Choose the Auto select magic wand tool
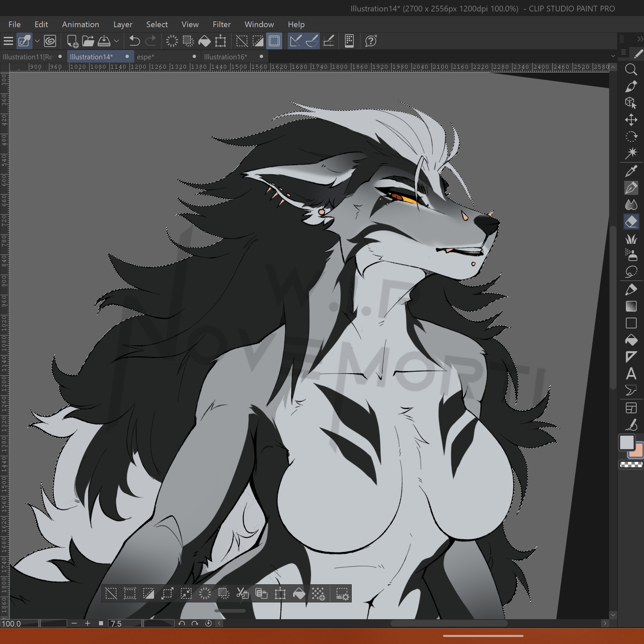Viewport: 644px width, 644px height. tap(631, 153)
